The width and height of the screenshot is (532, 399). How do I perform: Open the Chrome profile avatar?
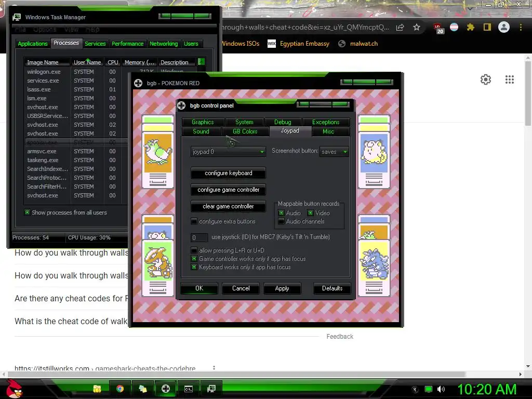[504, 27]
